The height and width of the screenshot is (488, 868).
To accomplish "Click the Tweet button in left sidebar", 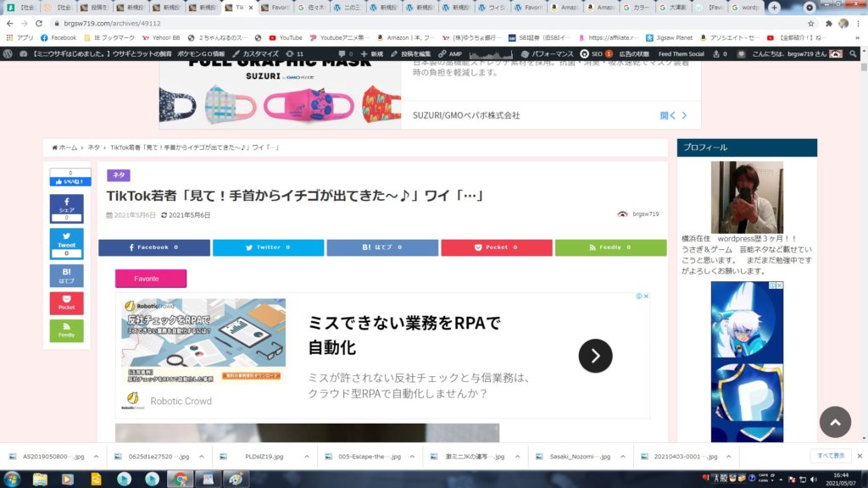I will click(x=66, y=242).
